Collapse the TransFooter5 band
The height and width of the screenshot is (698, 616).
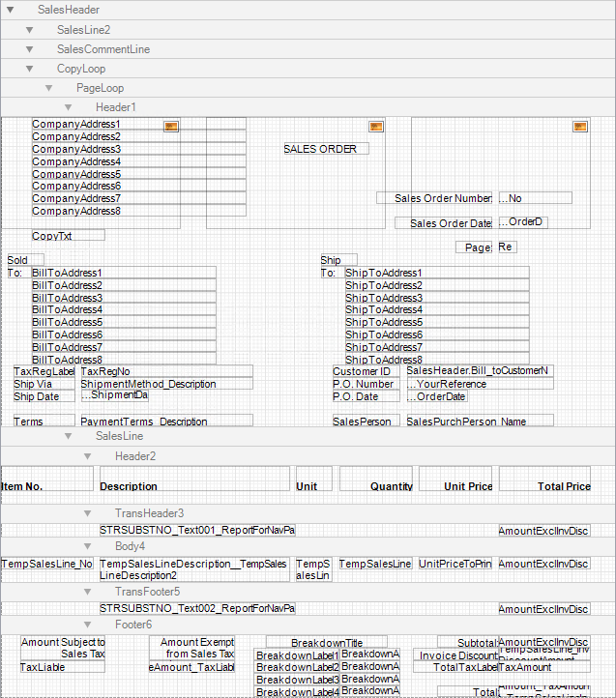(88, 592)
